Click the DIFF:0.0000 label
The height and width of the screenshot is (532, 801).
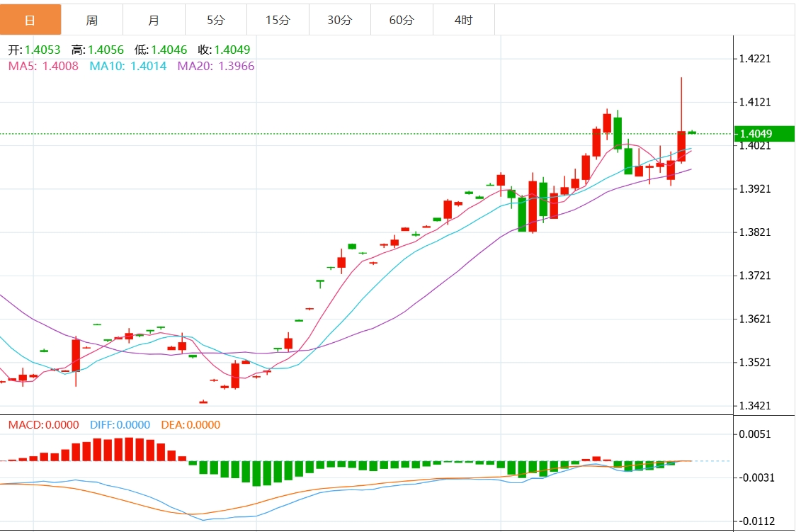click(120, 425)
